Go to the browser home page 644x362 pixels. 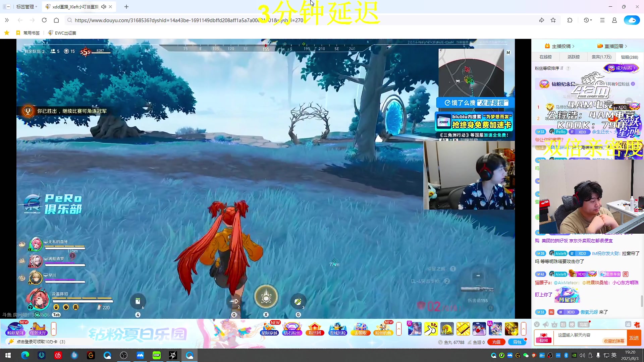pyautogui.click(x=56, y=20)
